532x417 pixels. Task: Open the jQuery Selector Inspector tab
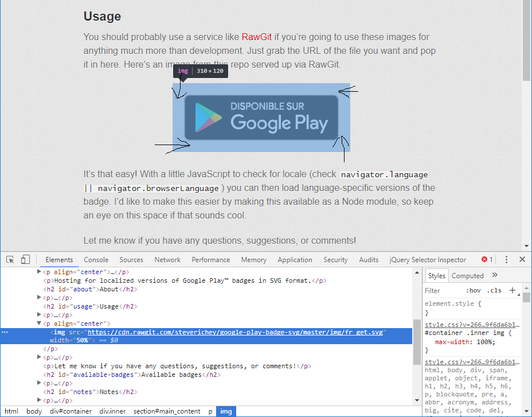tap(428, 260)
